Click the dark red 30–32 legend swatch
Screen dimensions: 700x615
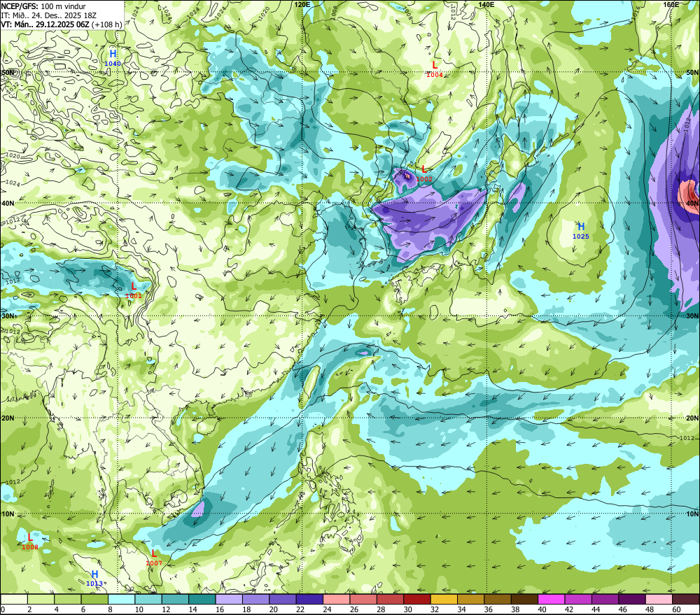(417, 599)
